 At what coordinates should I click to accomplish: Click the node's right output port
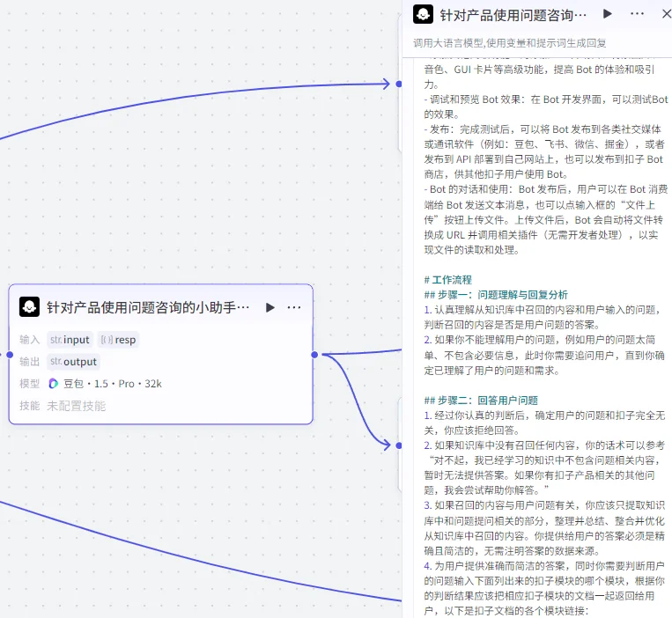314,355
